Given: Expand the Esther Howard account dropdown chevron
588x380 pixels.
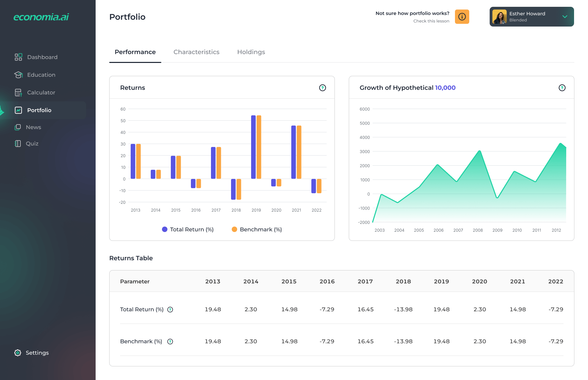Looking at the screenshot, I should tap(565, 17).
